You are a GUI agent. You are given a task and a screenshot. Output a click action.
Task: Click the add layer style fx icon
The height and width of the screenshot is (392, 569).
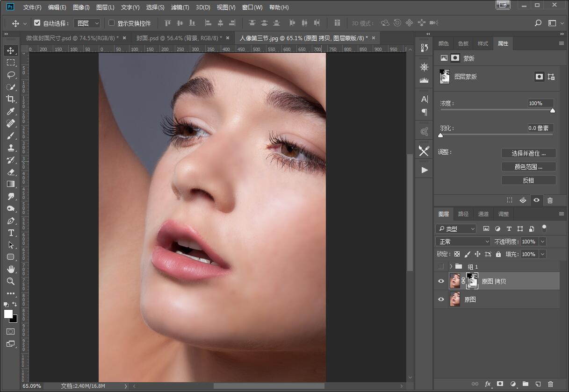coord(488,384)
